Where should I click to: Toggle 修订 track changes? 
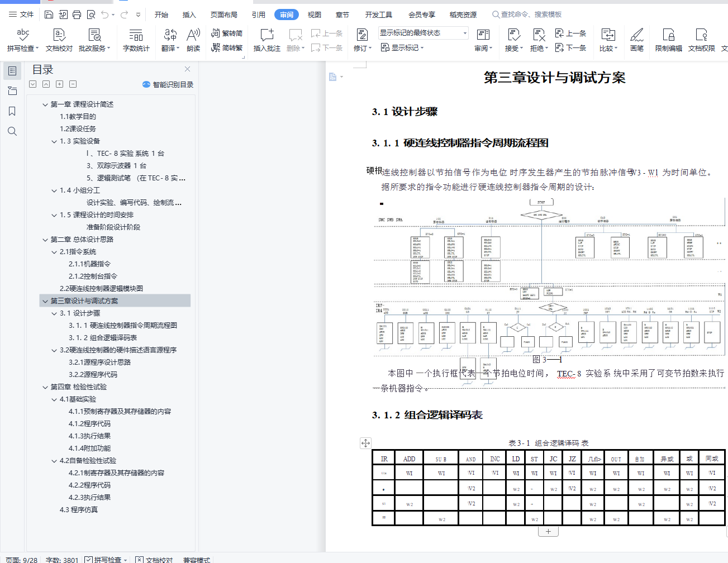click(362, 41)
